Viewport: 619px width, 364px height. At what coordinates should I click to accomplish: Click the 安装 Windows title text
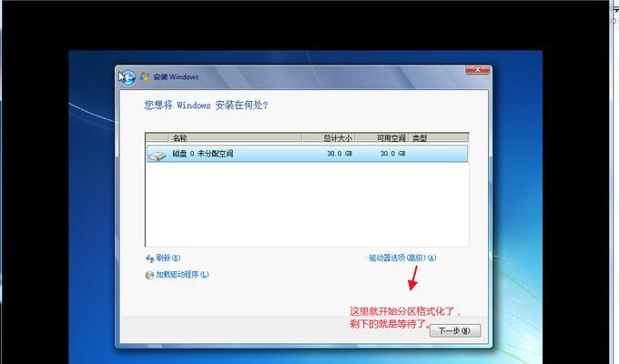pos(176,77)
